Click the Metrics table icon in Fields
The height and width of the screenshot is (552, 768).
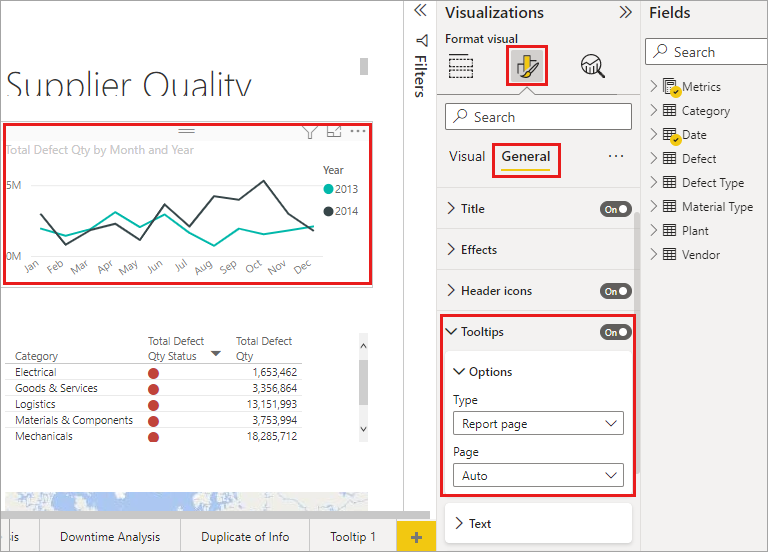pyautogui.click(x=670, y=87)
